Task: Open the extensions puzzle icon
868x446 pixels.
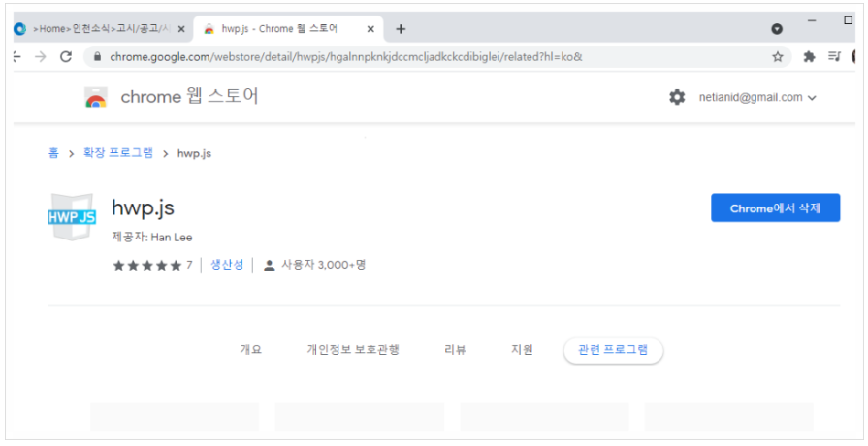Action: tap(809, 56)
